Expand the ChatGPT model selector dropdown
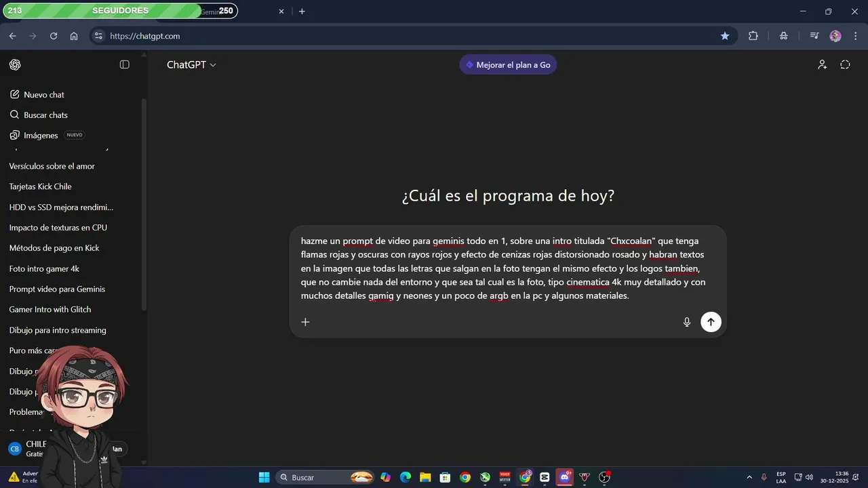 [192, 64]
